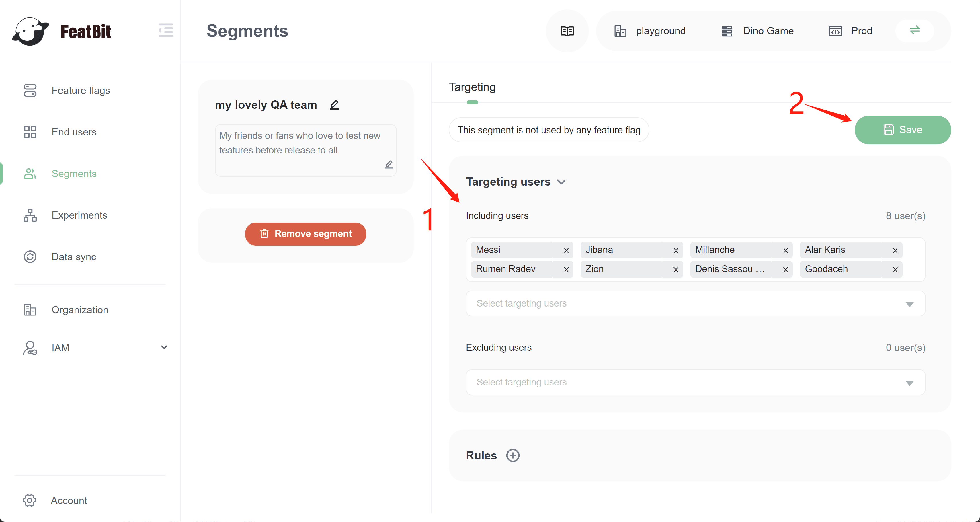
Task: Open the documentation book icon
Action: [x=567, y=31]
